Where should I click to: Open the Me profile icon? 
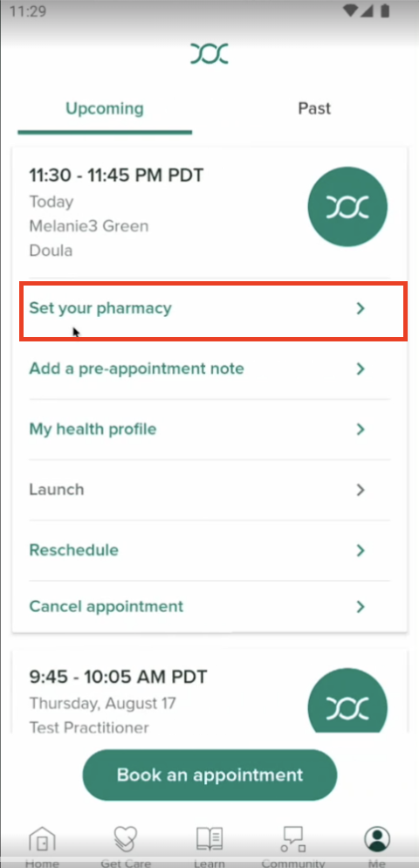click(x=377, y=839)
